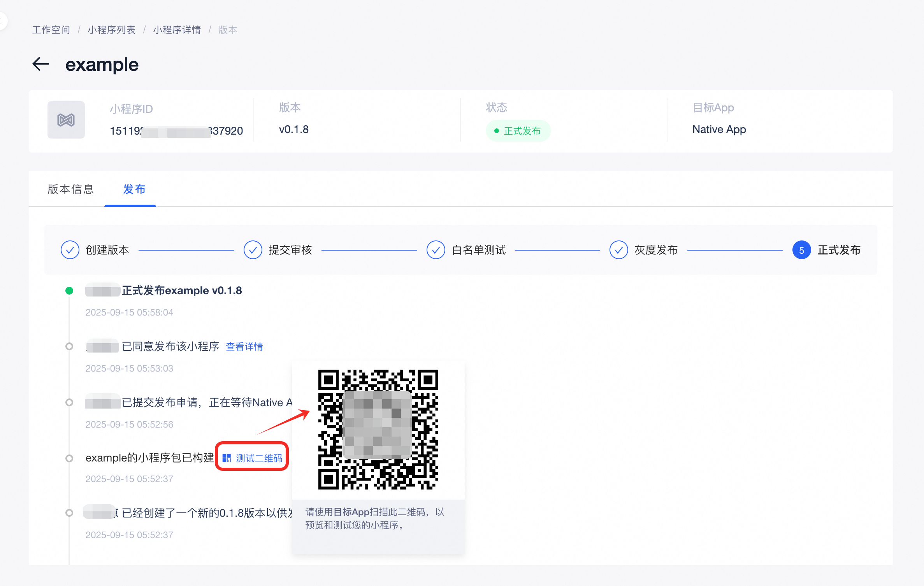Click timeline marker for 小程序包已构建 entry

click(x=69, y=458)
